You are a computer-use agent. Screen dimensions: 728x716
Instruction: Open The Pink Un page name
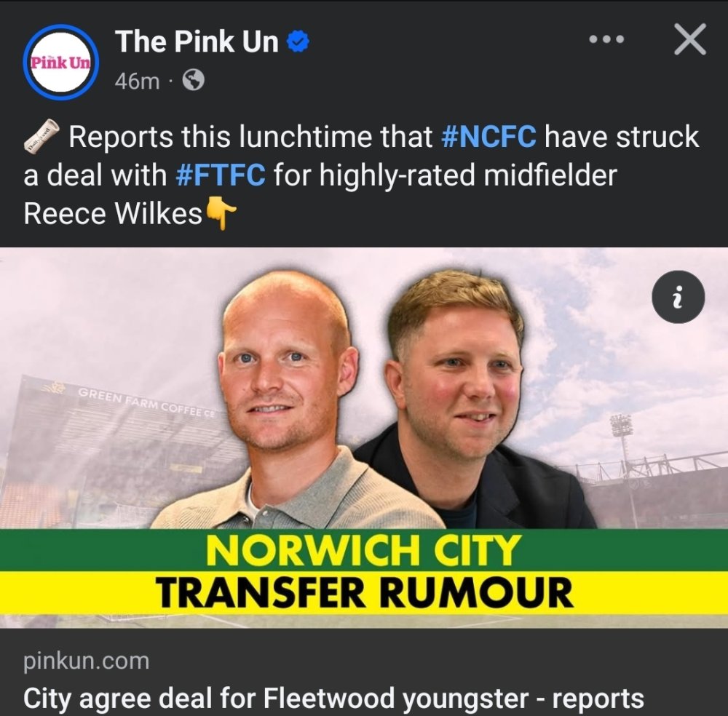pos(197,41)
